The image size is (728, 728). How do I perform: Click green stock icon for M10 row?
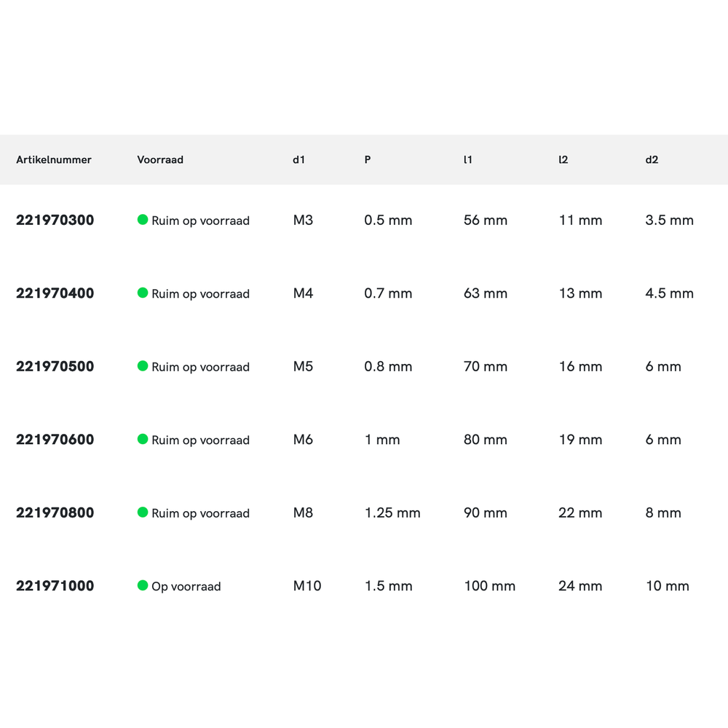pyautogui.click(x=143, y=585)
